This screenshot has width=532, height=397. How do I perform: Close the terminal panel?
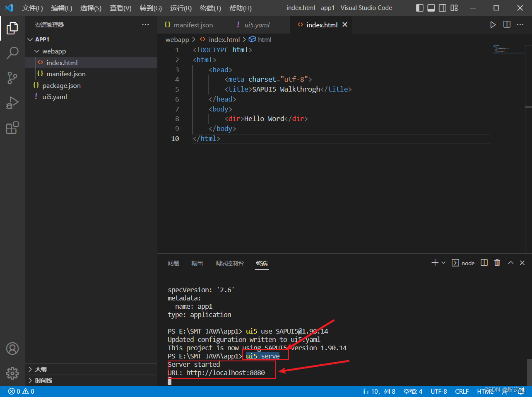(522, 263)
